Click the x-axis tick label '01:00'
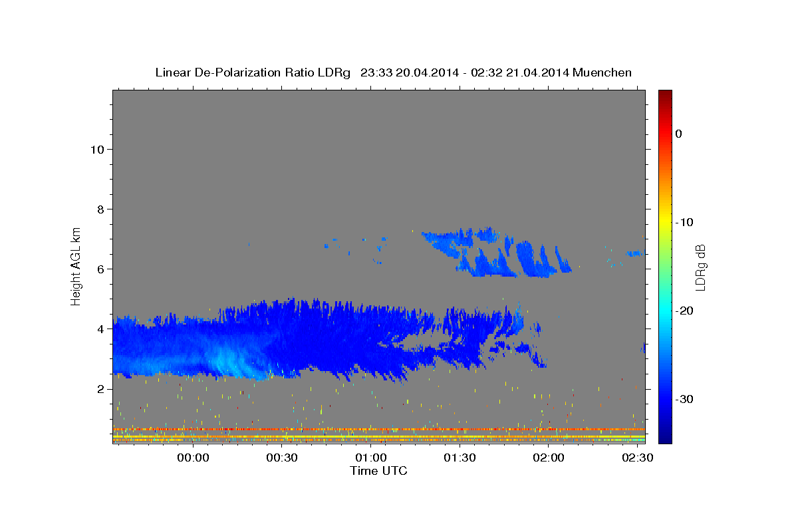 point(371,458)
